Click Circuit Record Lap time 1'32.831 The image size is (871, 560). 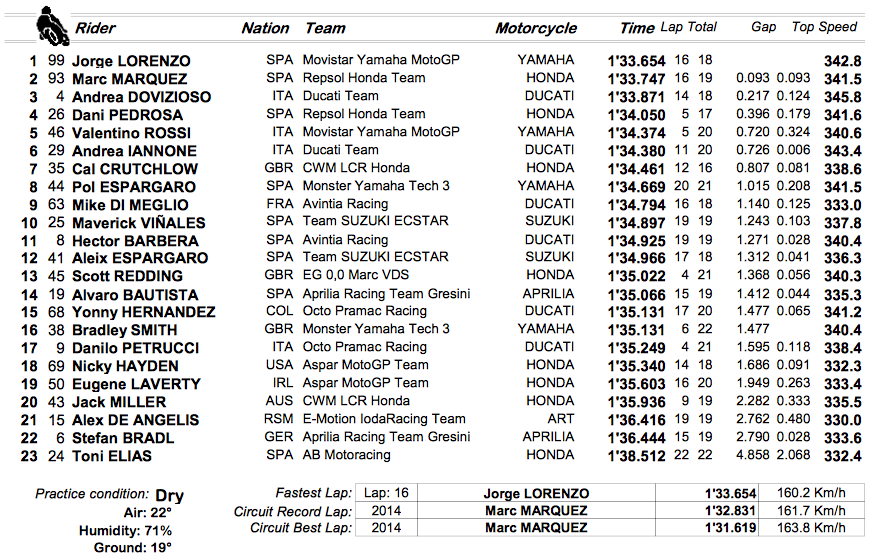click(731, 511)
